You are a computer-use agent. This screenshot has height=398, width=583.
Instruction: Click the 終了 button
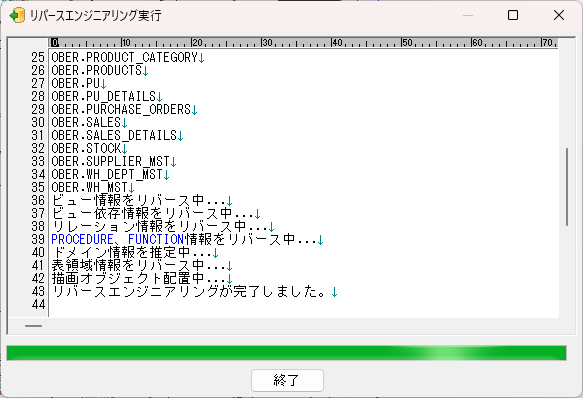pyautogui.click(x=287, y=380)
